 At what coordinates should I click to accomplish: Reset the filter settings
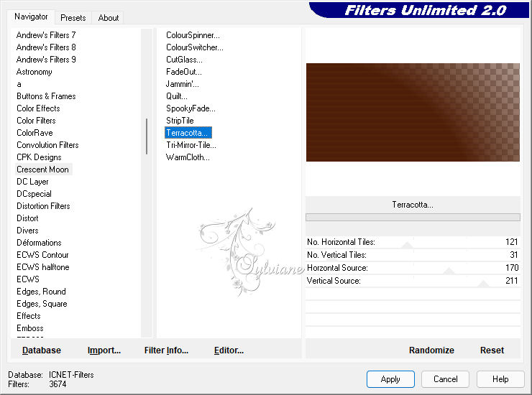click(x=492, y=350)
